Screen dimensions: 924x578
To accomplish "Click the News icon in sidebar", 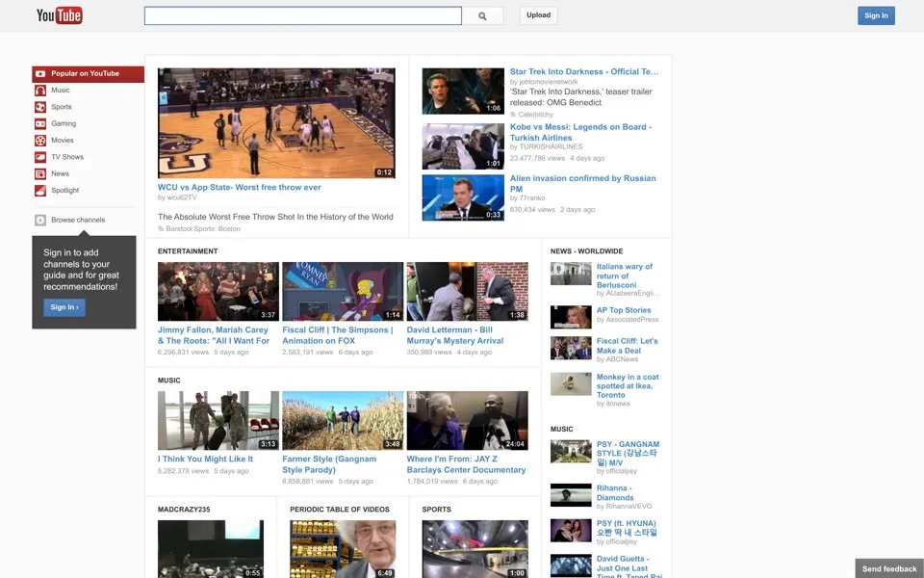I will click(x=40, y=174).
